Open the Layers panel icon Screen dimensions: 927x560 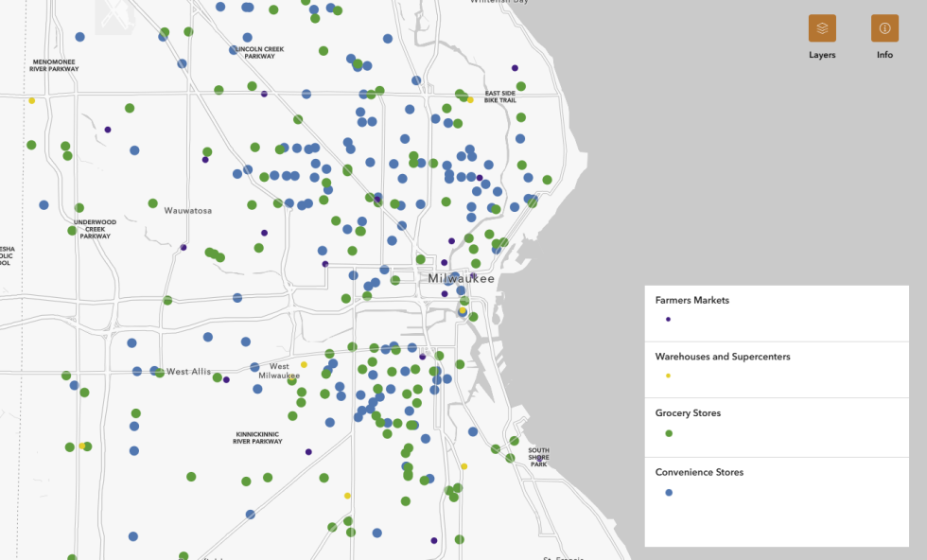[x=822, y=27]
